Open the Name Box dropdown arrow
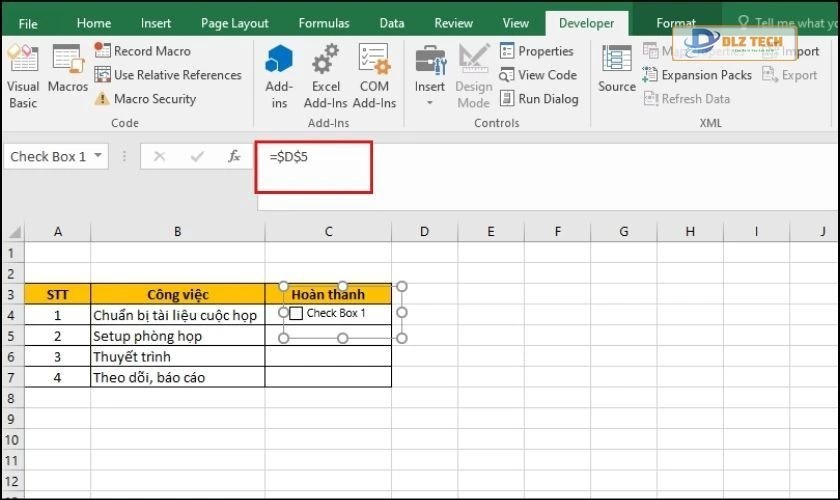This screenshot has height=500, width=840. point(98,157)
